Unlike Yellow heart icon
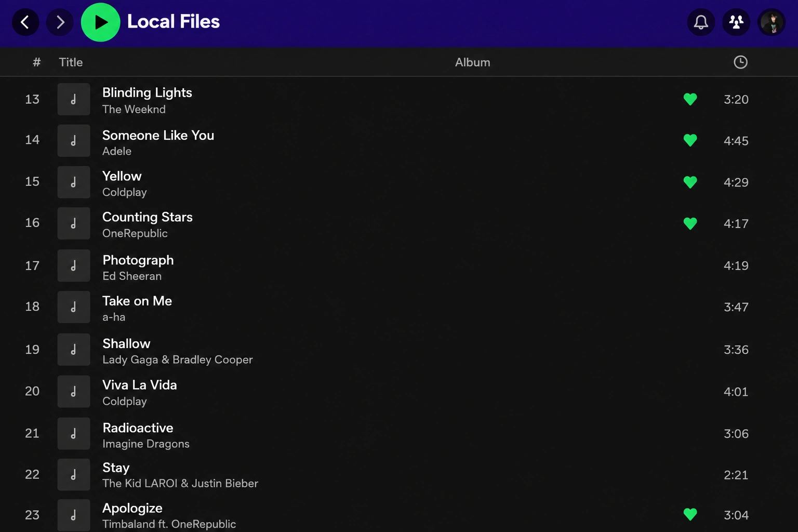798x532 pixels. [690, 182]
